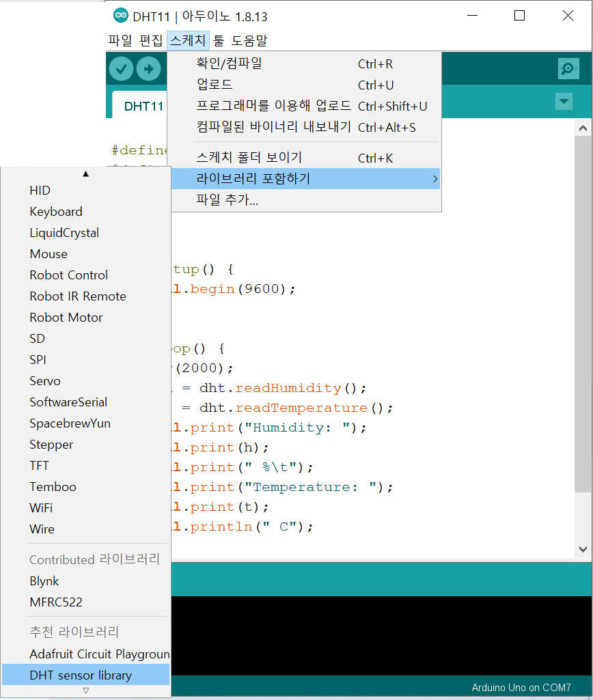Click the Arduino logo in title bar
This screenshot has height=700, width=593.
120,16
